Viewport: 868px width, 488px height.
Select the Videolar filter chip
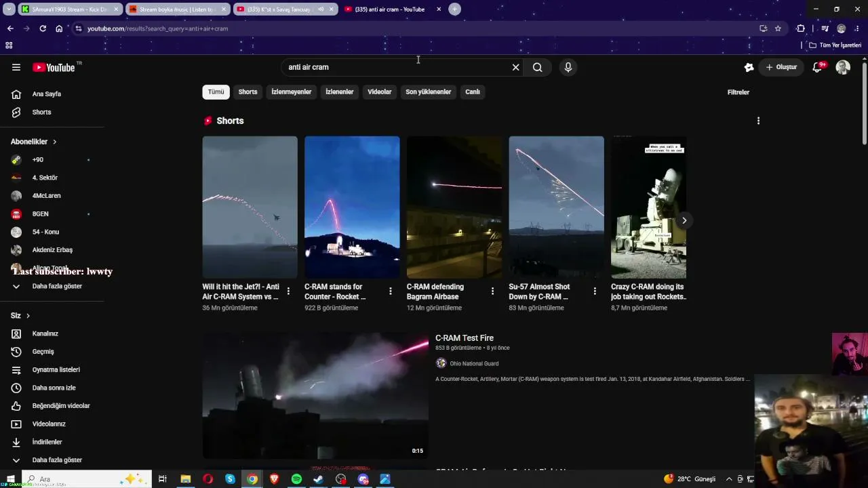(x=380, y=92)
